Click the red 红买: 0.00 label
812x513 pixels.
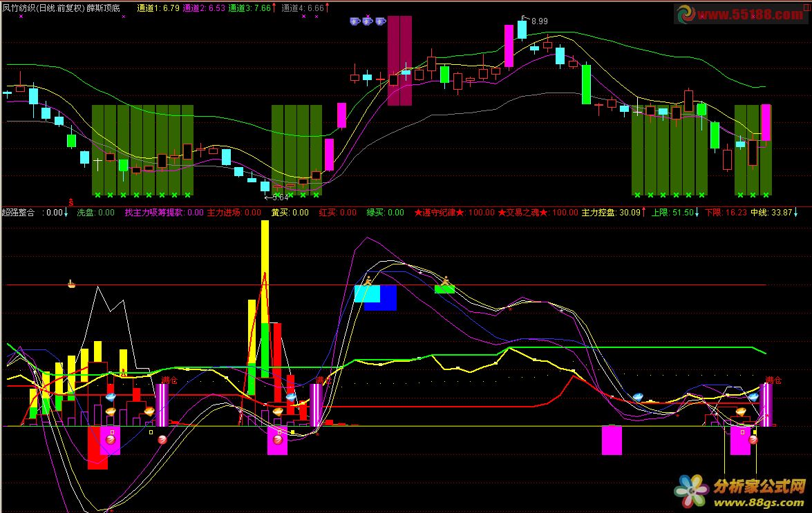338,213
